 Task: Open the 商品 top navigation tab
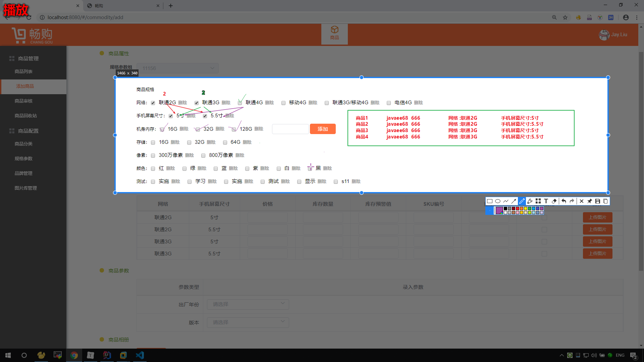point(334,34)
